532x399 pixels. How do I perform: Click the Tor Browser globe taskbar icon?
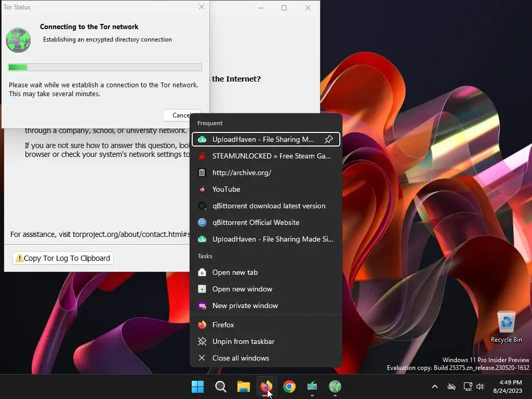[335, 387]
